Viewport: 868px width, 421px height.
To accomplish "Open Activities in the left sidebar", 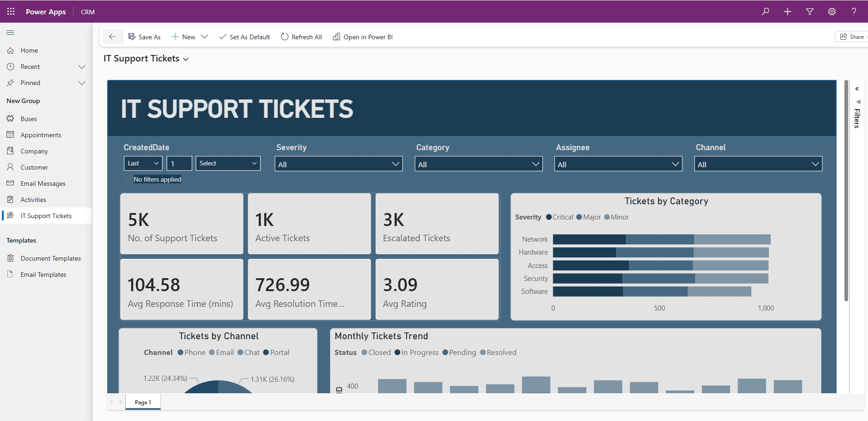I will click(x=32, y=199).
